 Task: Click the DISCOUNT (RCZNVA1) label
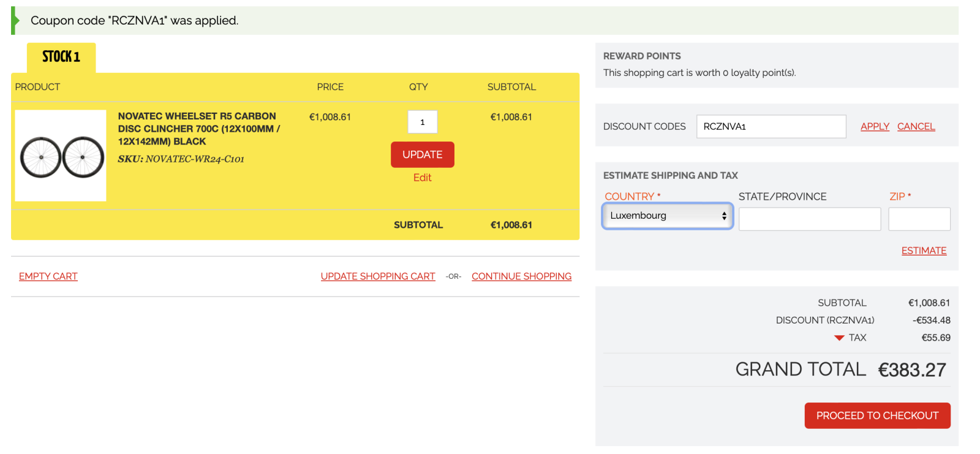pos(825,320)
